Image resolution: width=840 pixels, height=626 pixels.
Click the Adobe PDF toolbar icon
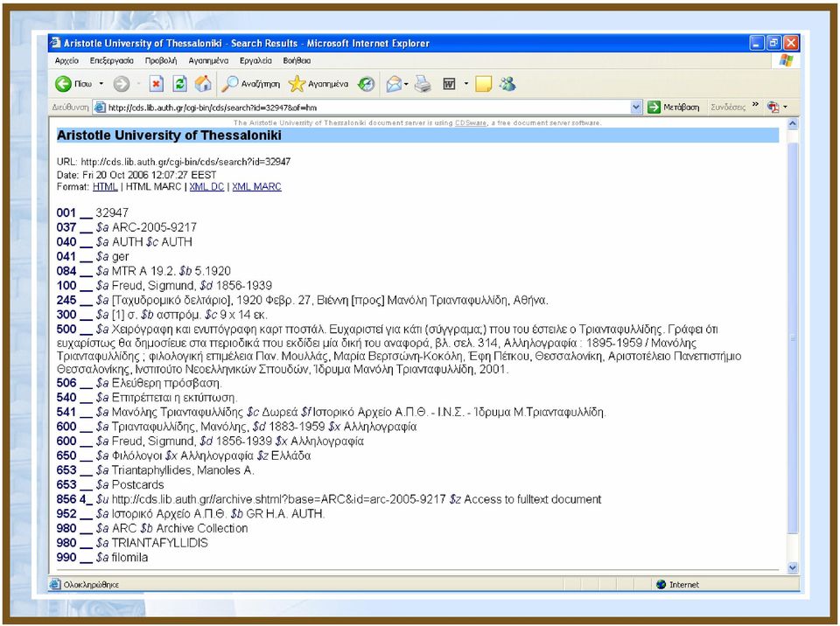click(x=773, y=107)
